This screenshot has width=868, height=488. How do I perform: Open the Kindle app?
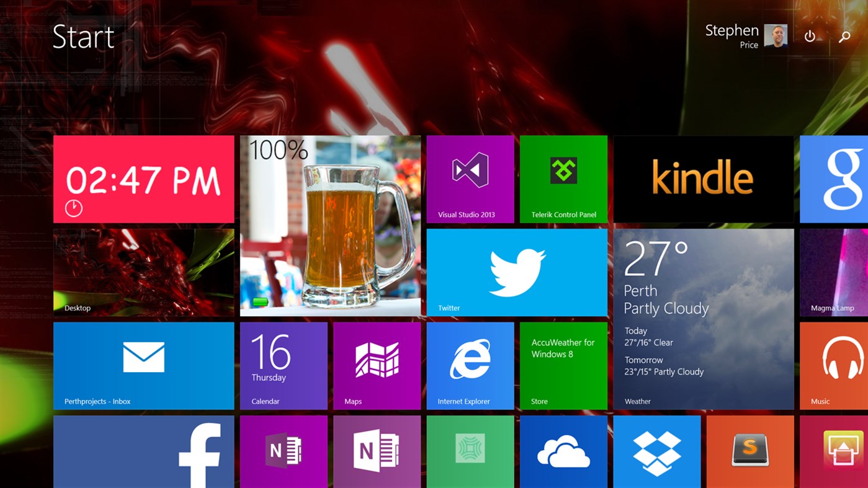(x=703, y=179)
